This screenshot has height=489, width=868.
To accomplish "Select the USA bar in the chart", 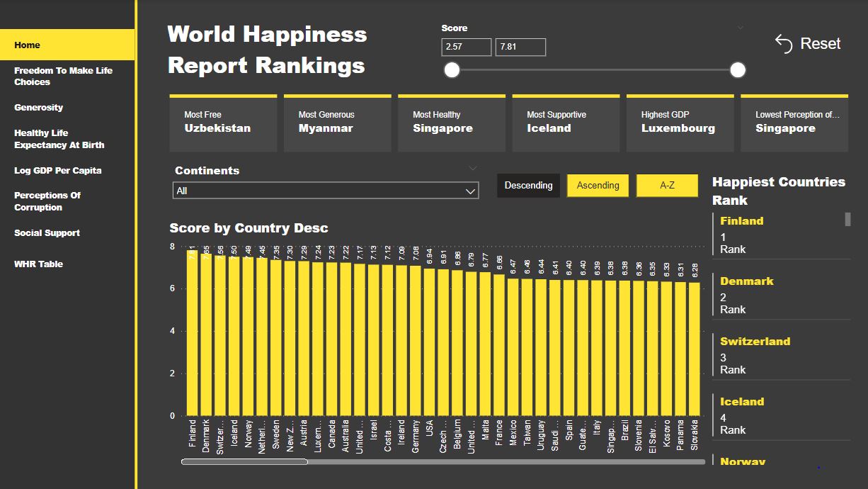I will click(429, 342).
